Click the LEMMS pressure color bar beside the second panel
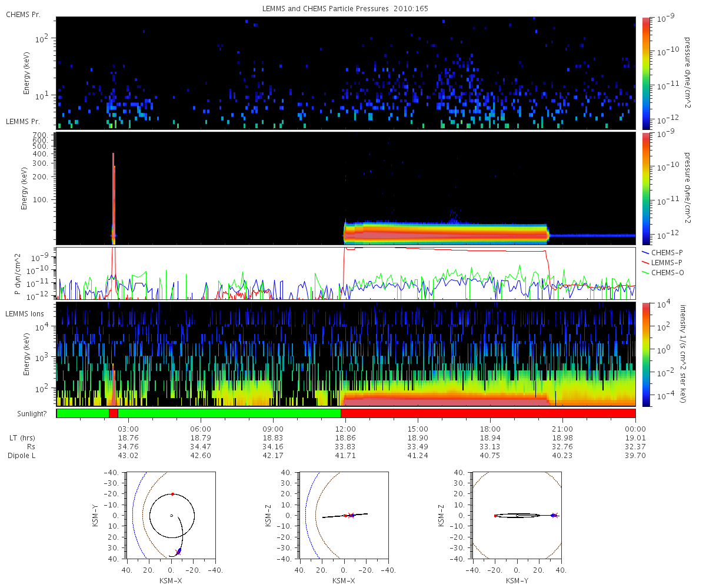The height and width of the screenshot is (588, 706). pos(647,188)
